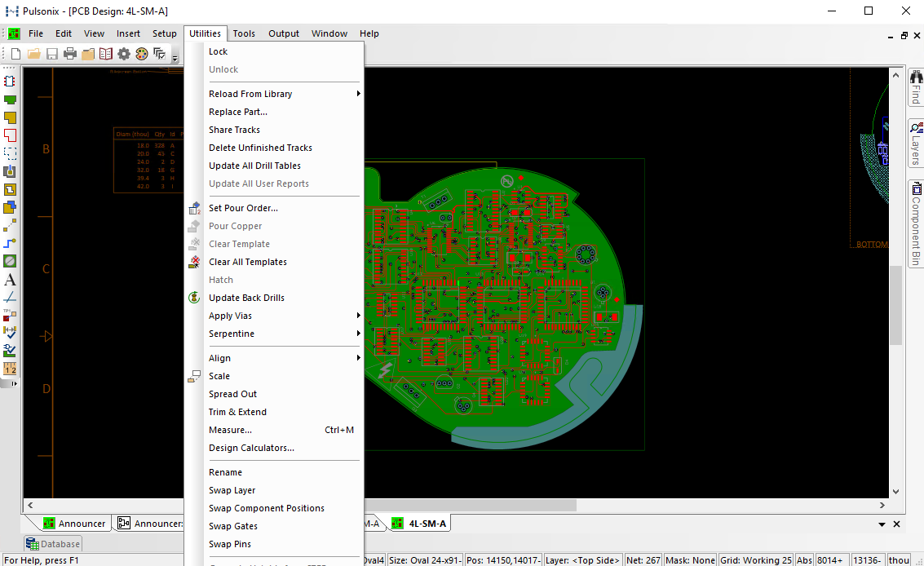Select the yellow copper shape tool
Screen dimensions: 924x566
click(x=10, y=117)
